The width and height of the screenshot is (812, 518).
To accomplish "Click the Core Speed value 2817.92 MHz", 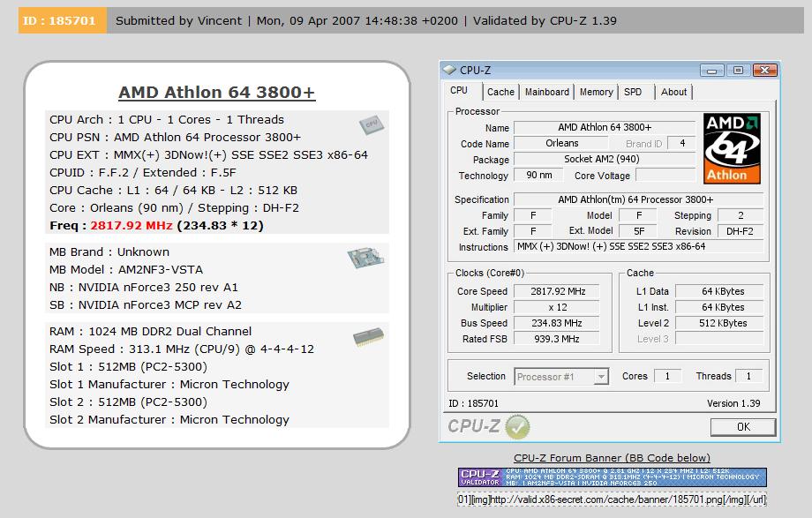I will point(557,291).
